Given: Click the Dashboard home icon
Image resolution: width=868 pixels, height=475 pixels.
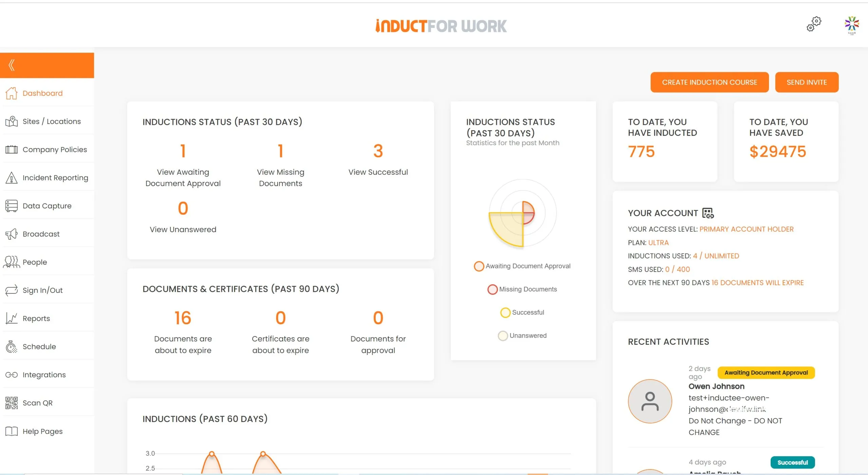Looking at the screenshot, I should (x=12, y=93).
